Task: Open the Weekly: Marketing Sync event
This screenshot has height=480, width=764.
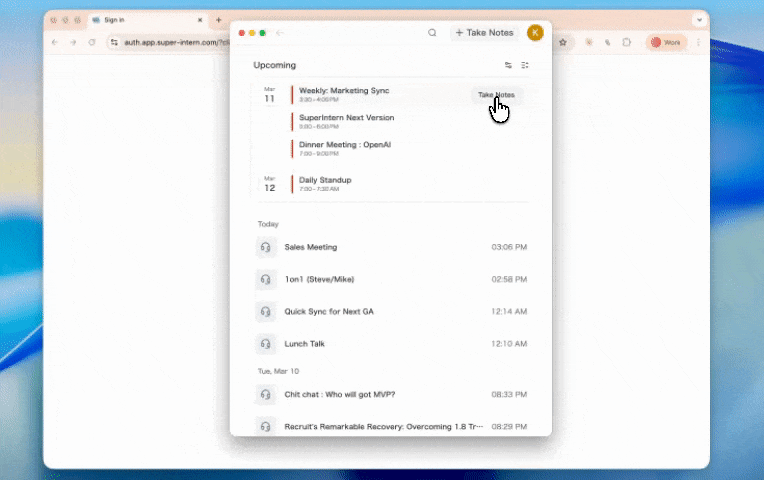Action: click(x=344, y=94)
